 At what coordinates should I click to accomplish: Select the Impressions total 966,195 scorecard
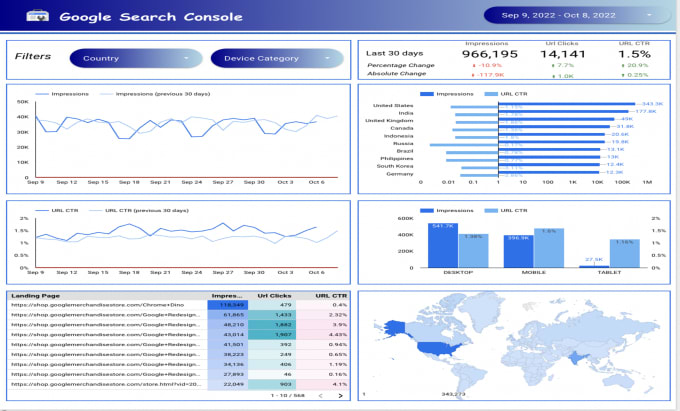490,54
